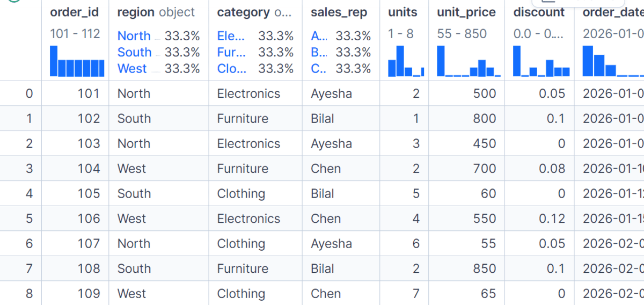Click the Fur... category summary value
Image resolution: width=644 pixels, height=305 pixels.
[x=231, y=53]
